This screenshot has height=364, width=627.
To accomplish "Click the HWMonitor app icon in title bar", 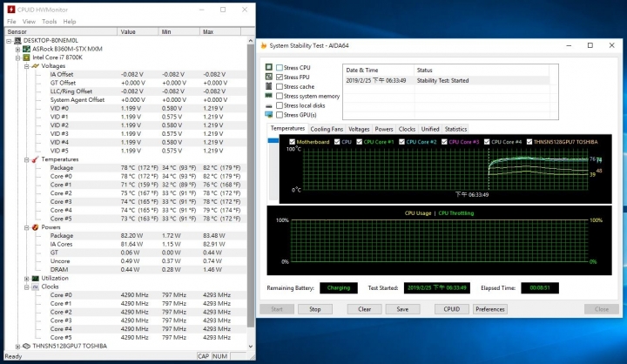I will tap(11, 10).
